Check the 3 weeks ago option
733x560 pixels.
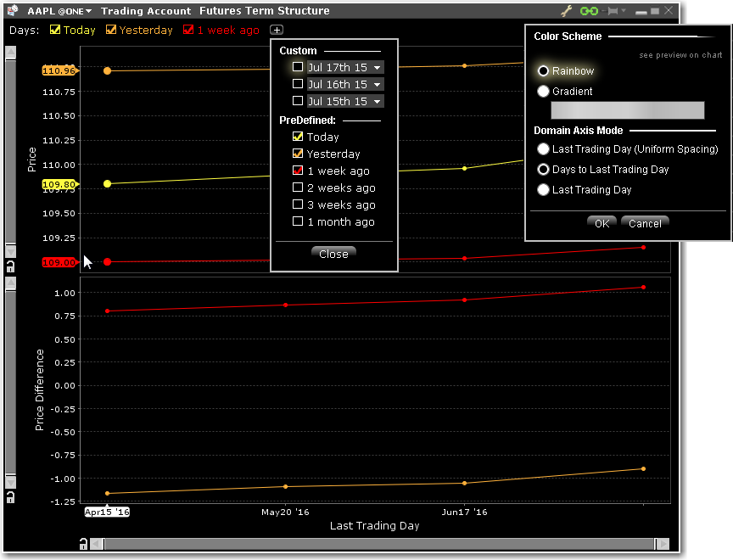point(297,204)
